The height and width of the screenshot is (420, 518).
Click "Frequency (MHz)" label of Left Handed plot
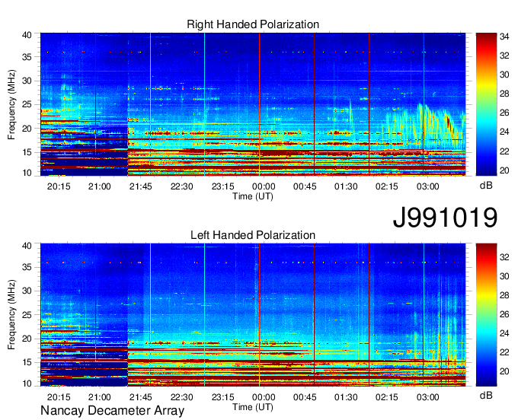(x=11, y=315)
